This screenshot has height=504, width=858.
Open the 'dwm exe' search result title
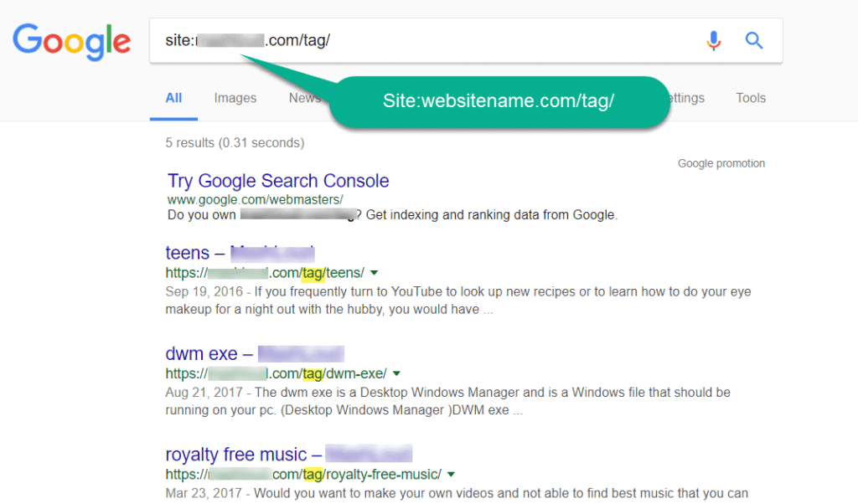pos(255,353)
